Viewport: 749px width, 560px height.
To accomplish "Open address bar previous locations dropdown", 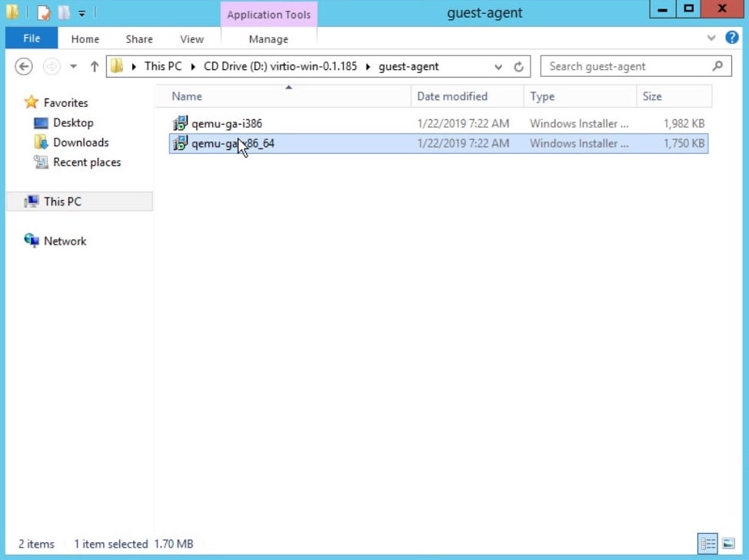I will click(499, 67).
